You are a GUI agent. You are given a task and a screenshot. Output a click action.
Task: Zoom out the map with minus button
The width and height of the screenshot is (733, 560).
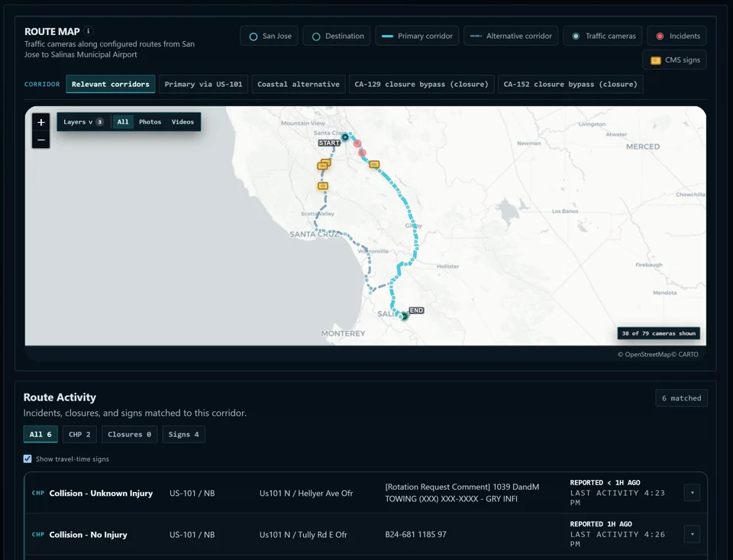coord(41,140)
